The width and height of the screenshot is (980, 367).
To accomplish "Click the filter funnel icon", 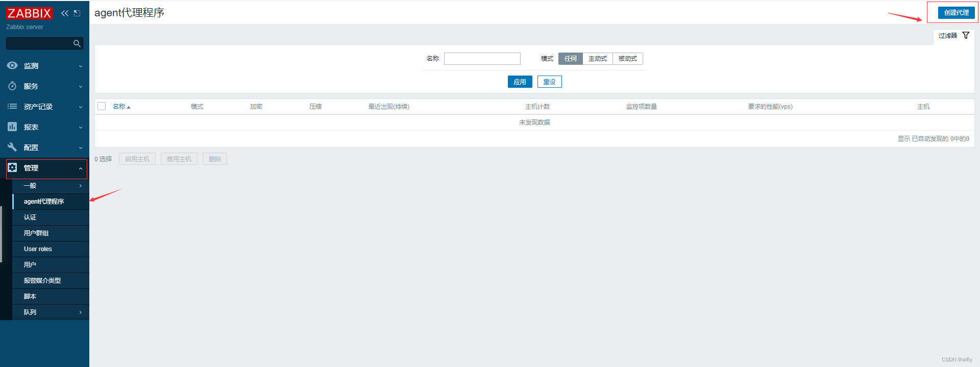I will point(966,35).
